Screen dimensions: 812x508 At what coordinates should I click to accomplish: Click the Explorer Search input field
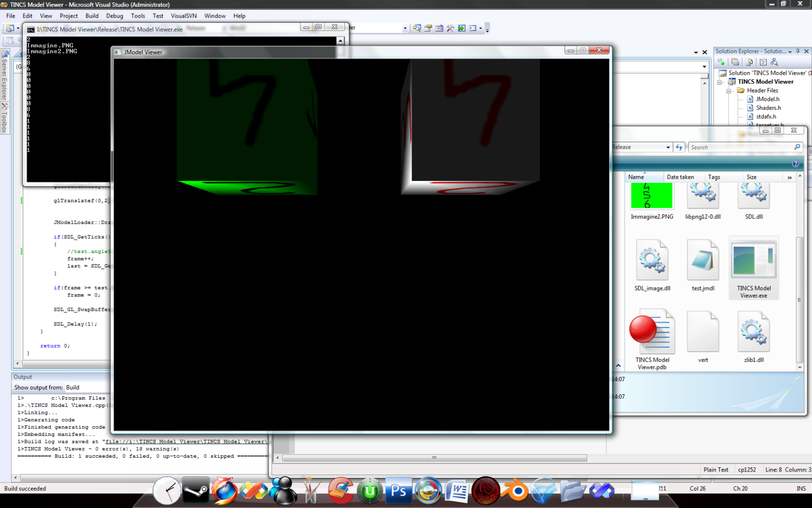pos(740,147)
